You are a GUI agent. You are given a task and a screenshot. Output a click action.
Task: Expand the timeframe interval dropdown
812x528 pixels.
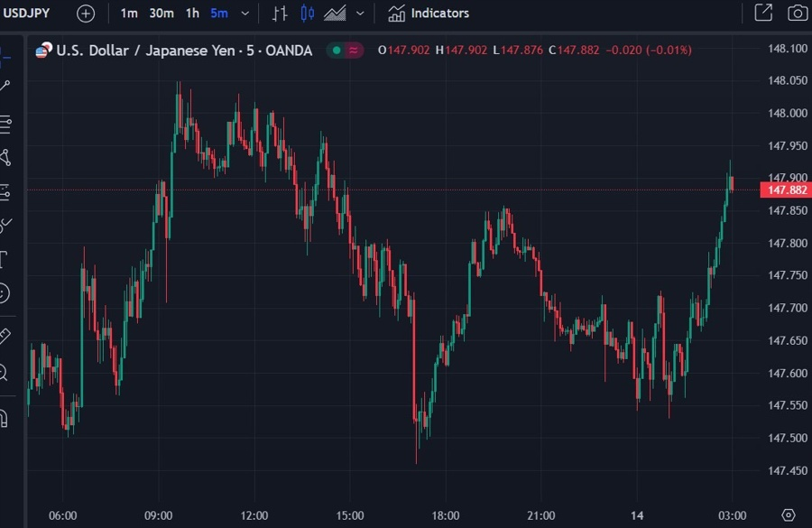click(x=245, y=14)
